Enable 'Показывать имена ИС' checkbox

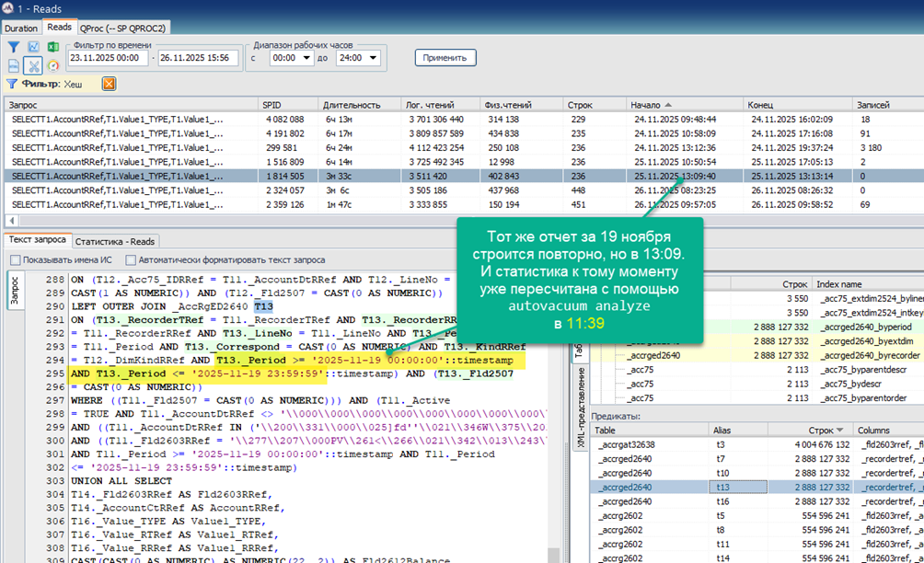coord(14,260)
